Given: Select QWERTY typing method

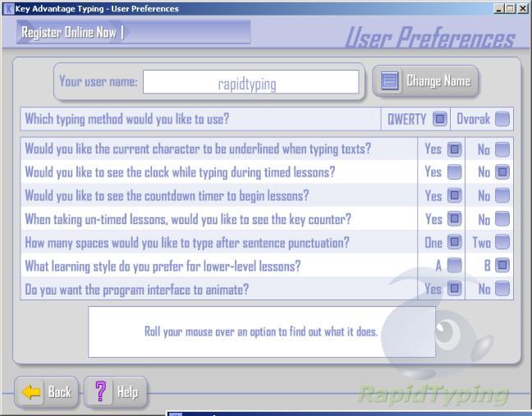Looking at the screenshot, I should pyautogui.click(x=440, y=119).
